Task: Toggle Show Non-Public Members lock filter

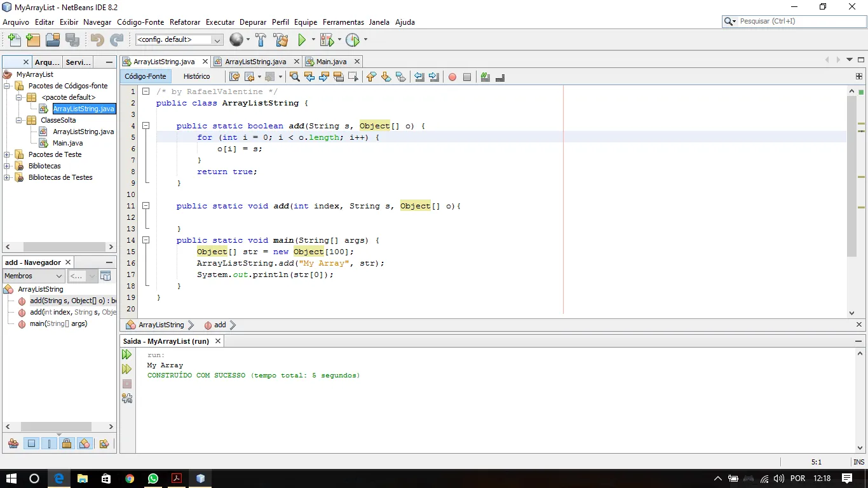Action: (67, 444)
